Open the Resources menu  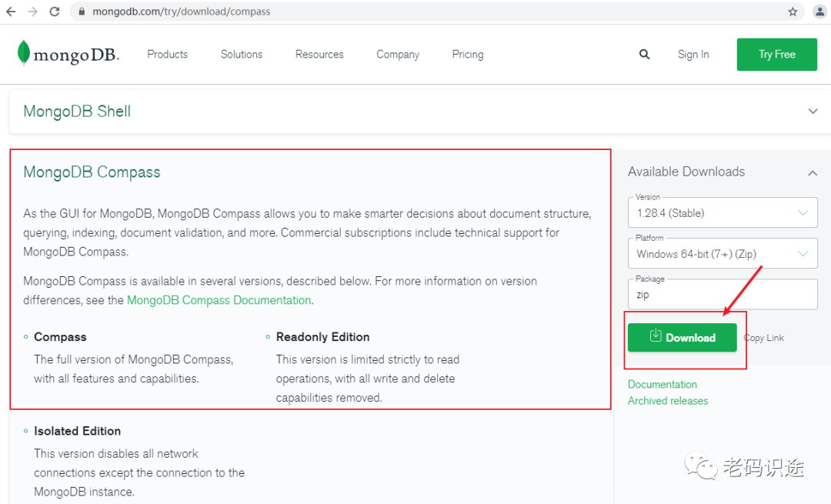pos(319,54)
